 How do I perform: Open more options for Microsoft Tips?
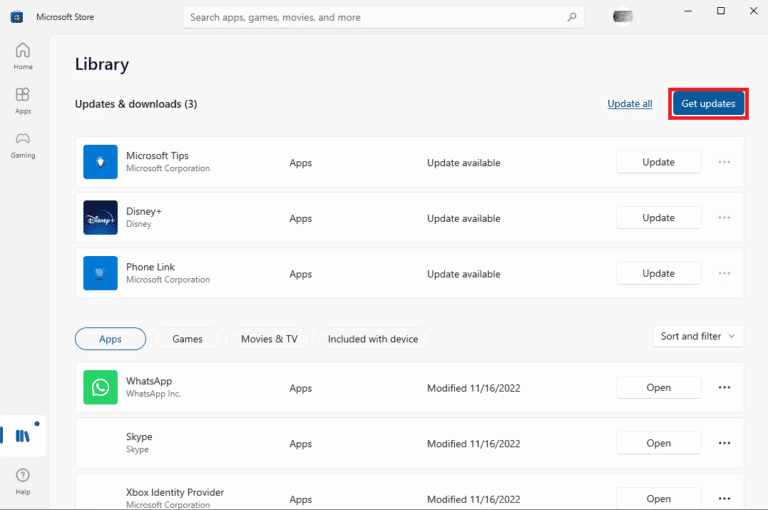[x=724, y=162]
